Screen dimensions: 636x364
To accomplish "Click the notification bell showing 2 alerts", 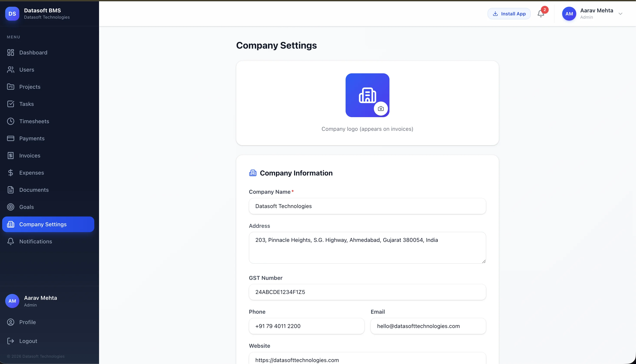I will coord(541,14).
